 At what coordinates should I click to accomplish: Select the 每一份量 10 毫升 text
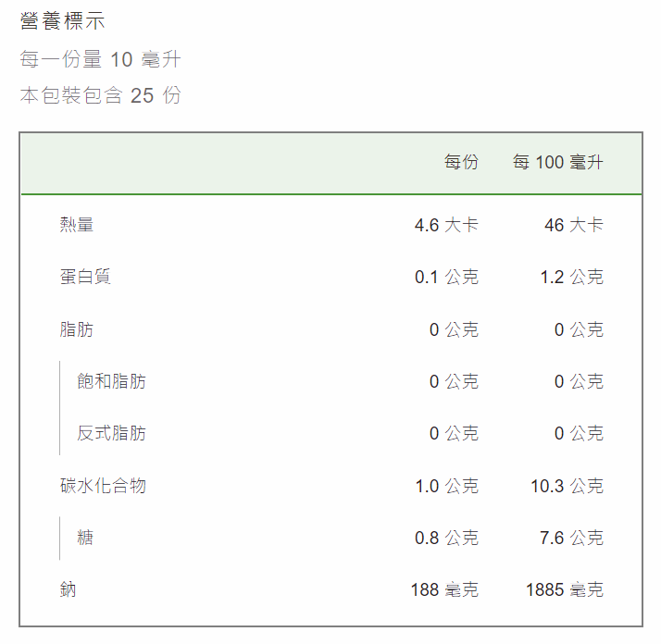tap(100, 59)
